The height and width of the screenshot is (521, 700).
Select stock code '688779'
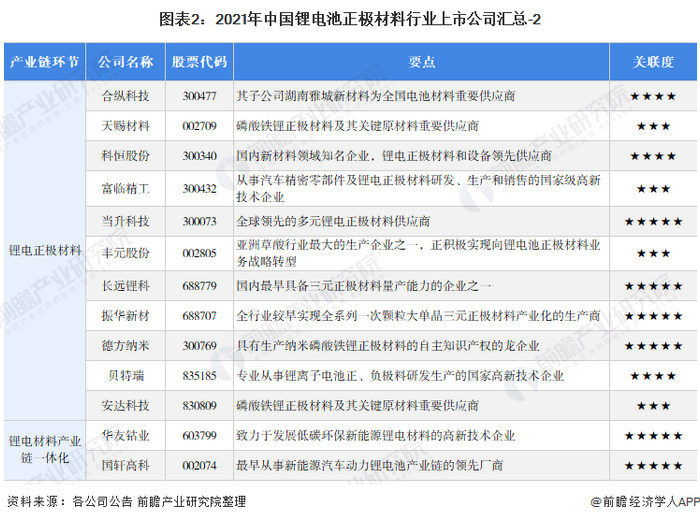click(x=200, y=286)
